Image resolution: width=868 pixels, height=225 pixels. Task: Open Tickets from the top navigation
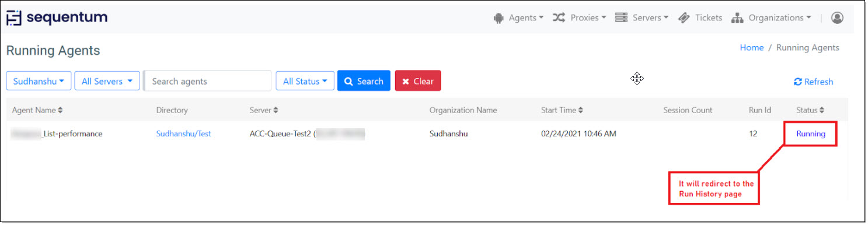click(x=700, y=18)
